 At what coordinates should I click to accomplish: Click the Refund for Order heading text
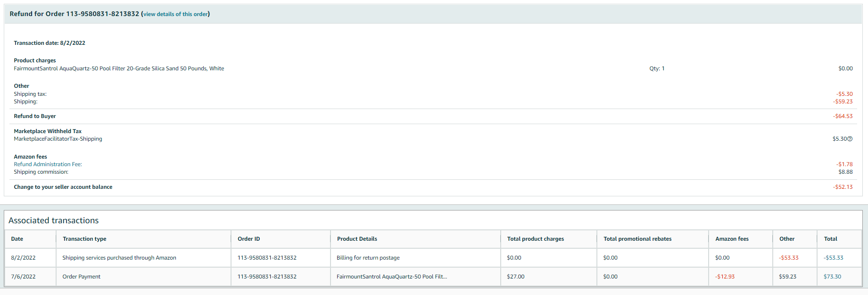pyautogui.click(x=74, y=14)
